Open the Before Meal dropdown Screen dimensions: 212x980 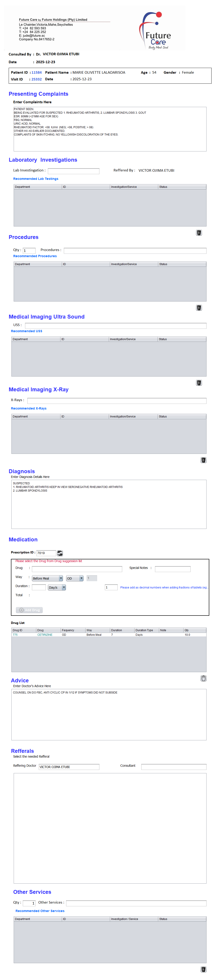click(x=47, y=578)
